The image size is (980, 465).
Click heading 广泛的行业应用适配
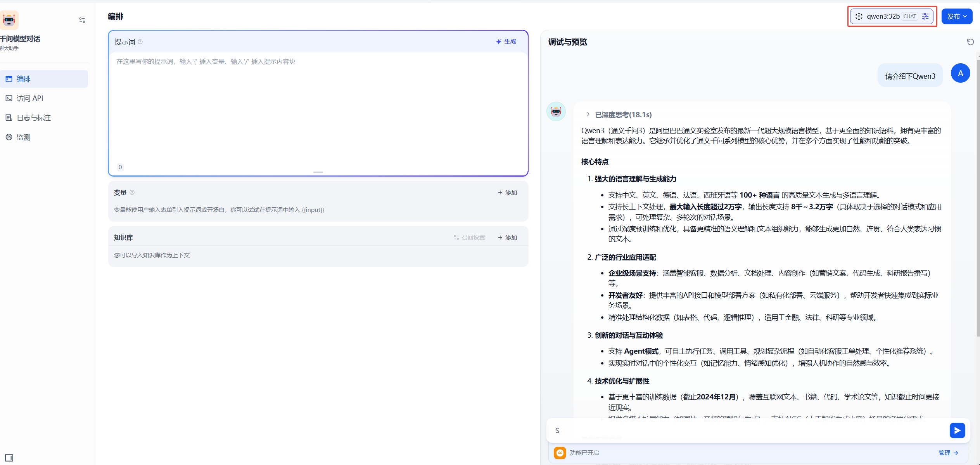(625, 257)
